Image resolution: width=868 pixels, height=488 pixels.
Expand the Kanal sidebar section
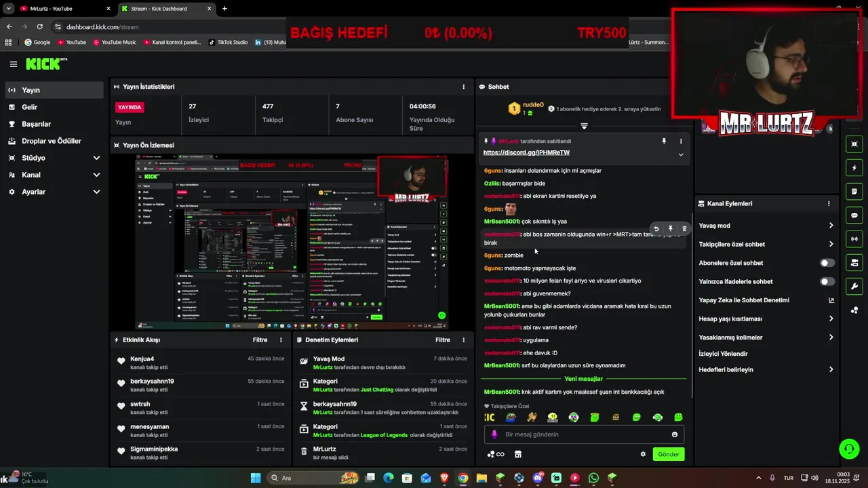coord(96,175)
